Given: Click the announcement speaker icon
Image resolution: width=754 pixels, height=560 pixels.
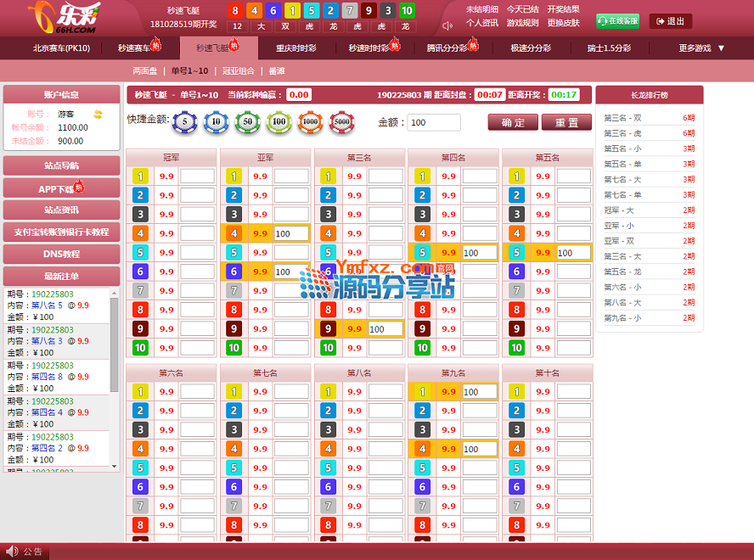Looking at the screenshot, I should coord(12,552).
